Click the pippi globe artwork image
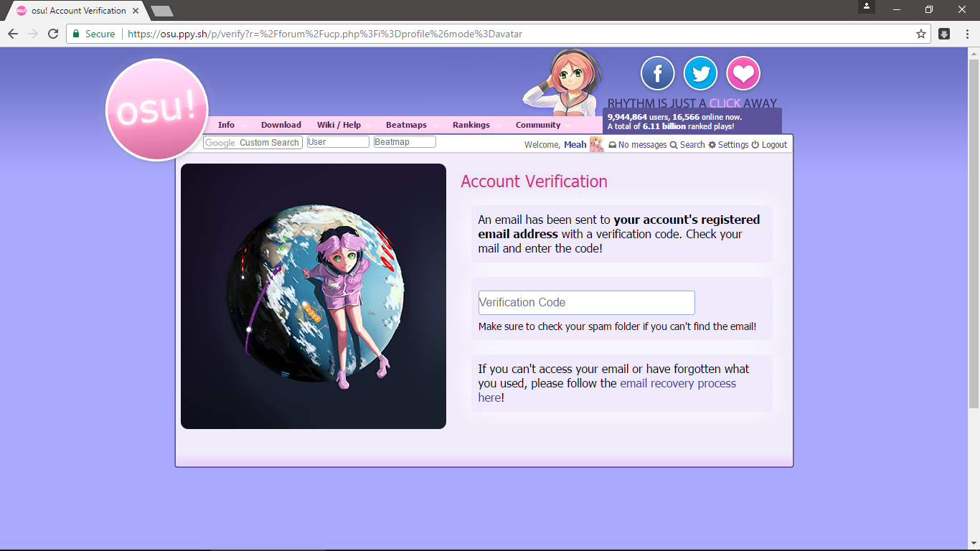This screenshot has height=551, width=980. coord(314,296)
